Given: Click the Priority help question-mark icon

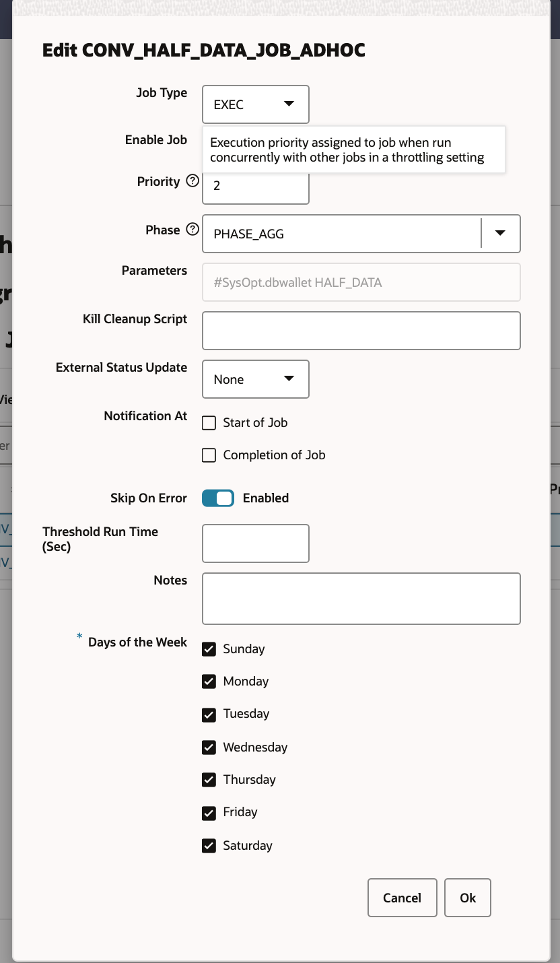Looking at the screenshot, I should point(193,181).
